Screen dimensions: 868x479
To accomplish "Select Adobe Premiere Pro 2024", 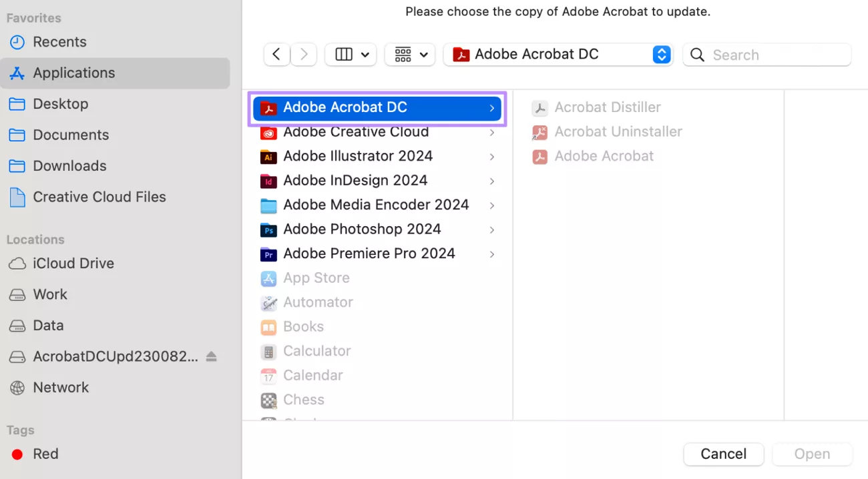I will tap(369, 254).
